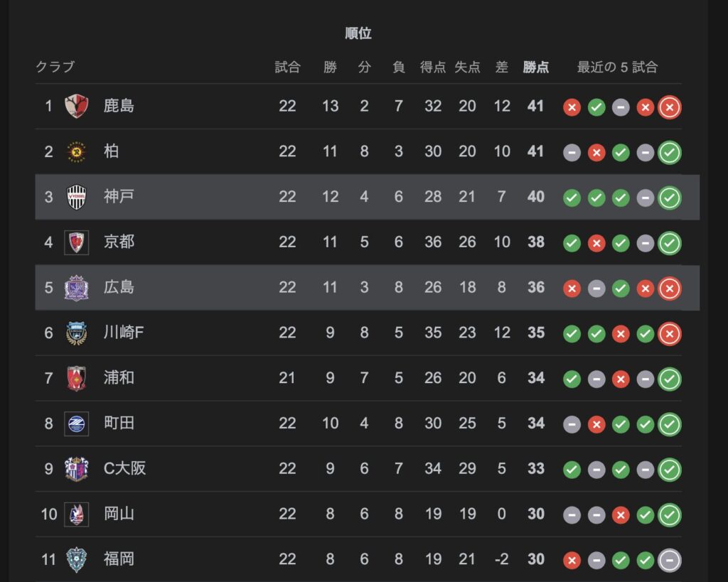This screenshot has width=728, height=582.
Task: Click the 得点 column header
Action: pyautogui.click(x=433, y=68)
